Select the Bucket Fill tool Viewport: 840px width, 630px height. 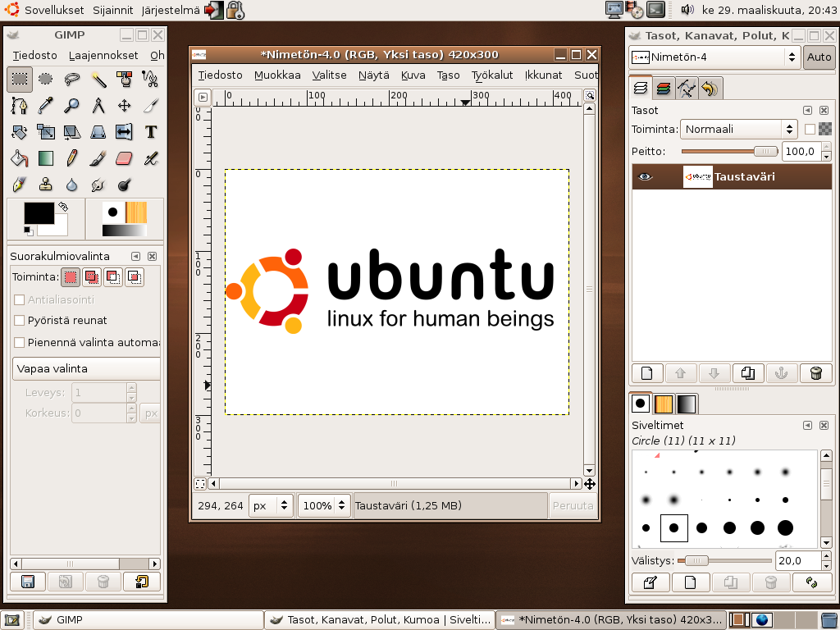tap(20, 158)
